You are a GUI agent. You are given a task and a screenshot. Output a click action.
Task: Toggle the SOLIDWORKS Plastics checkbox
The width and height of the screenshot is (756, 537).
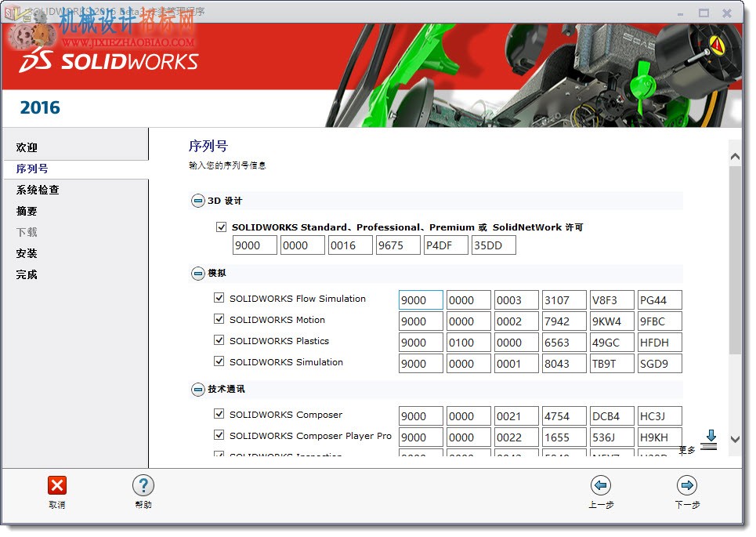(x=219, y=340)
